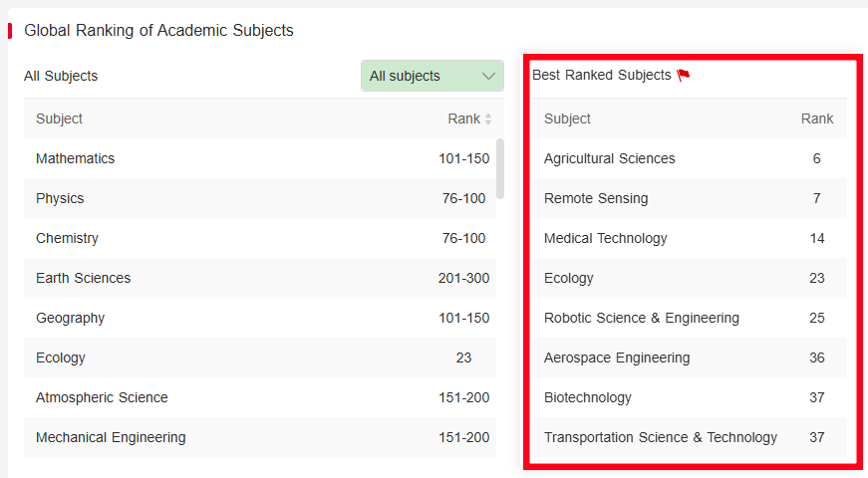Sort the All Subjects table by Rank arrows
Screen dimensions: 868x478
[x=488, y=119]
